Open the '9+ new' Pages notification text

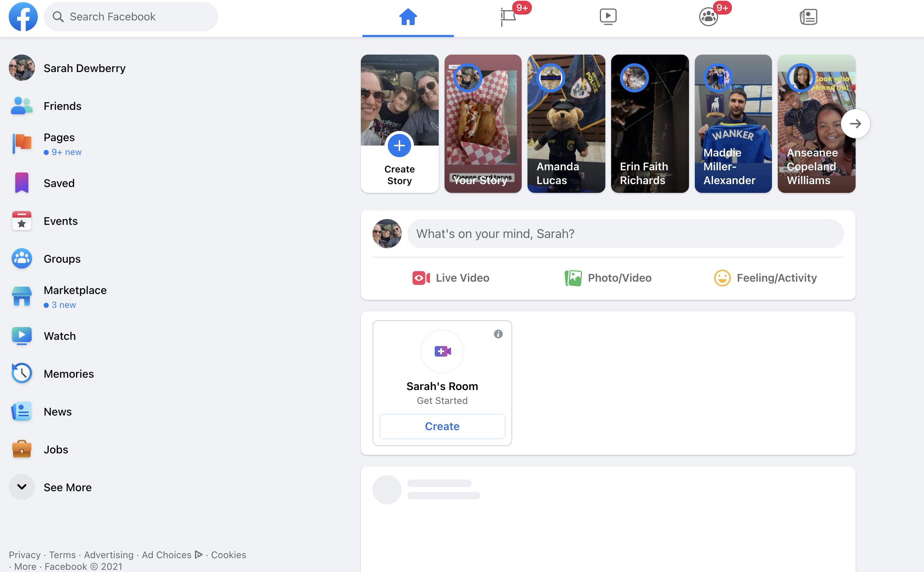coord(63,152)
